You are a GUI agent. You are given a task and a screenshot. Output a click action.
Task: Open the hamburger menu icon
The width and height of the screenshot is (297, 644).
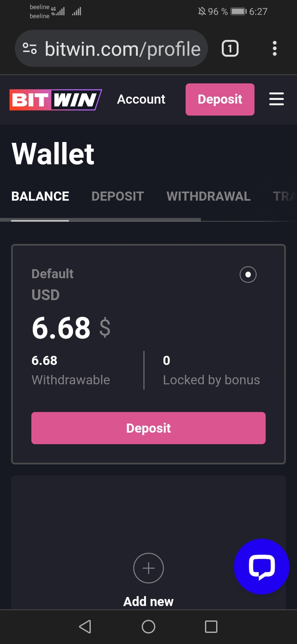[276, 99]
